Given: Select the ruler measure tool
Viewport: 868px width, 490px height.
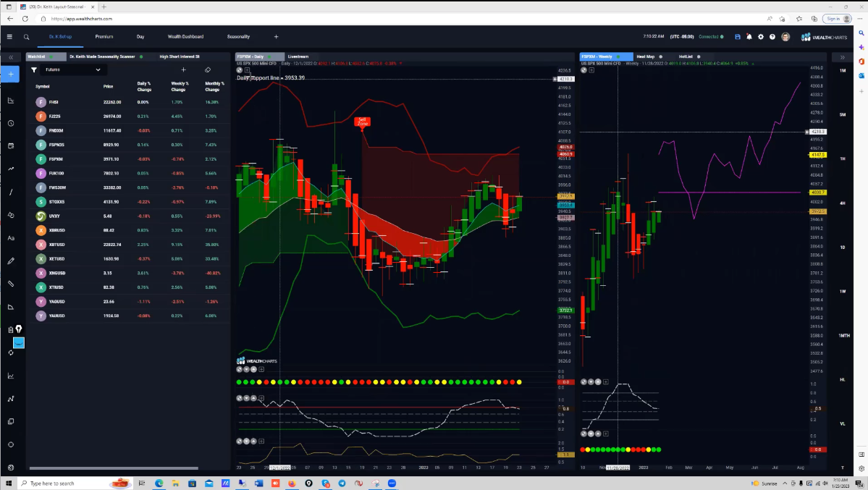Looking at the screenshot, I should point(11,284).
